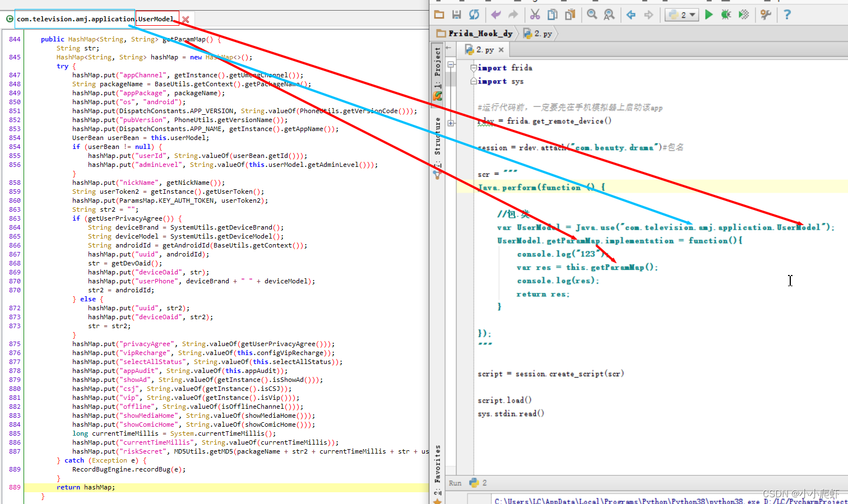Click 'frida.get_remote_device()' in 2.py
This screenshot has width=848, height=504.
[559, 121]
